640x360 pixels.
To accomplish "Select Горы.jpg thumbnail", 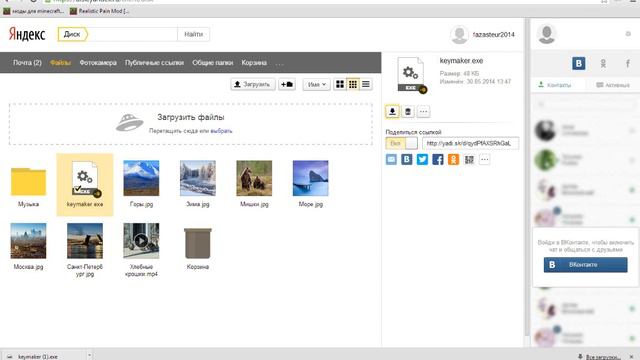I will (x=141, y=178).
